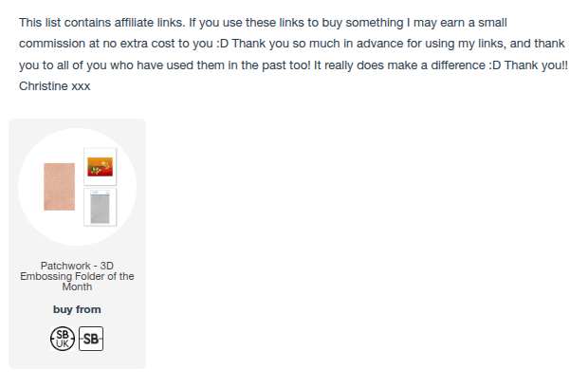Click the final "Thank you!!" text
Viewport: 588px width, 388px height.
pyautogui.click(x=539, y=65)
